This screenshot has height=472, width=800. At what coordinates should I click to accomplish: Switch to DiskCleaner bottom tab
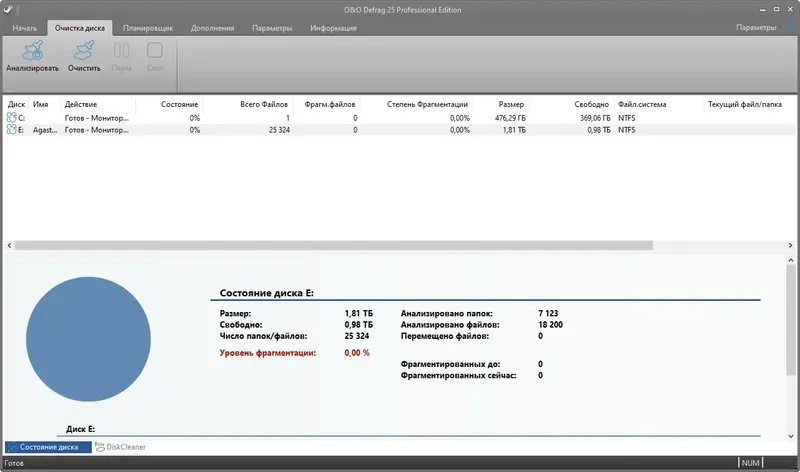120,447
